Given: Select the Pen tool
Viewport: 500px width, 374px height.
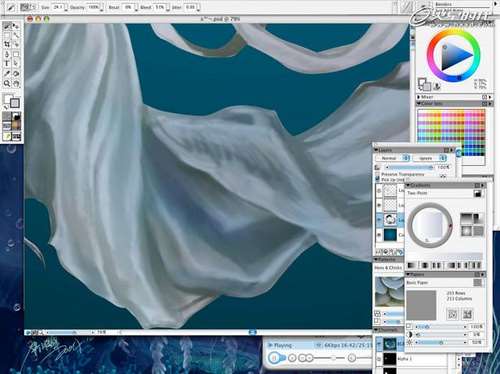Looking at the screenshot, I should click(x=7, y=54).
